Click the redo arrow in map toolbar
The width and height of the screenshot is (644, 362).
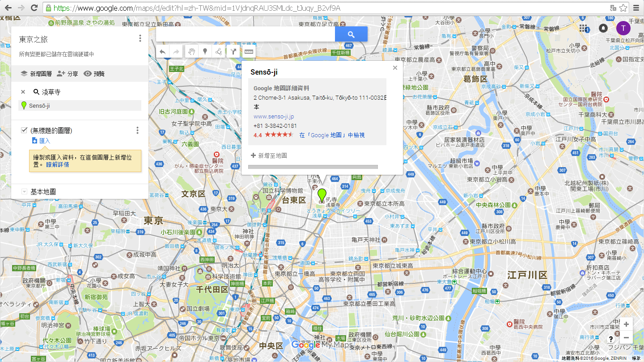(x=176, y=52)
